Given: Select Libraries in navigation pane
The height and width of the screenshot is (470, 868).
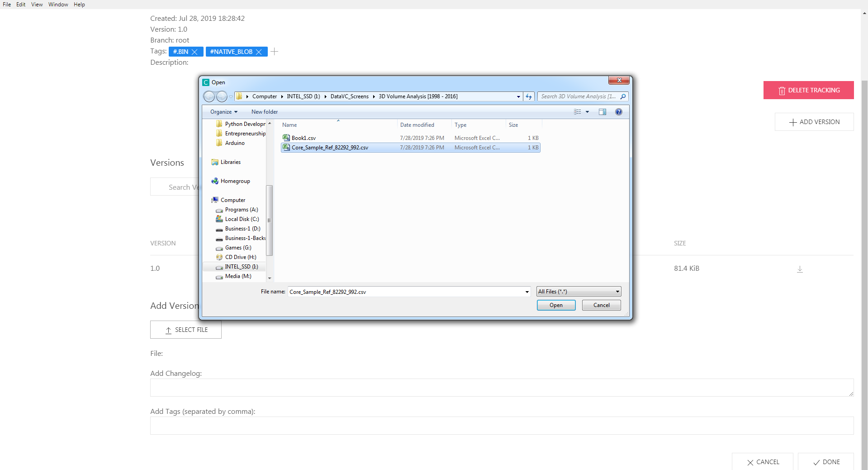Looking at the screenshot, I should (226, 162).
